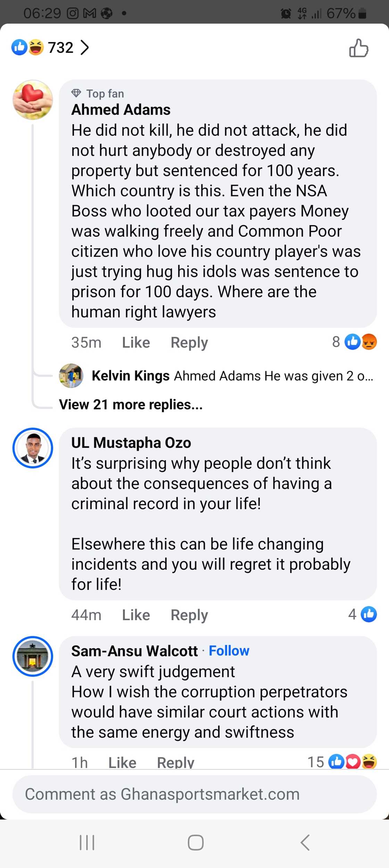Tap the blue like icon next to count 4

coord(370,614)
